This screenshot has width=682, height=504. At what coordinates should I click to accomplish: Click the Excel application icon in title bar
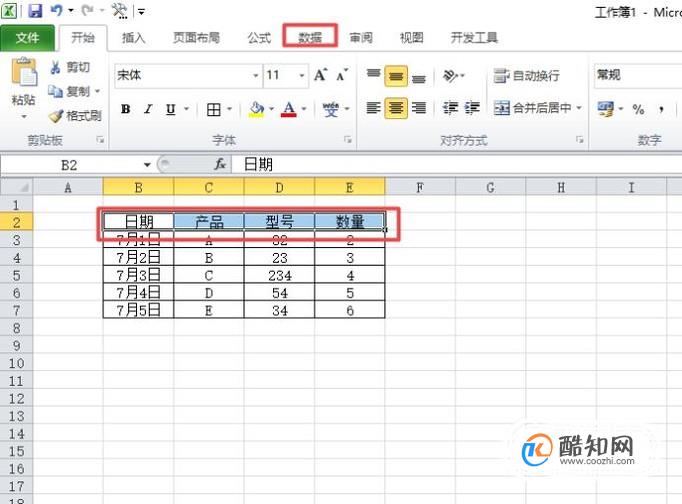[9, 10]
